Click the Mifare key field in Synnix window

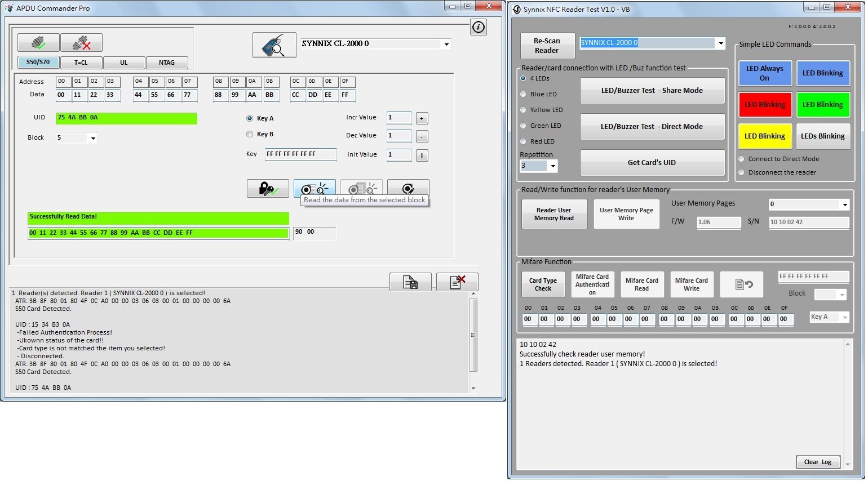(x=813, y=277)
